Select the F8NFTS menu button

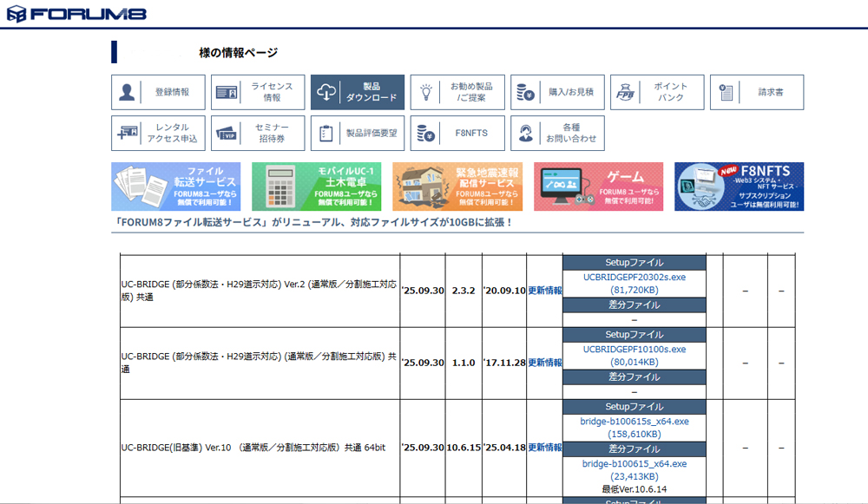[x=457, y=133]
